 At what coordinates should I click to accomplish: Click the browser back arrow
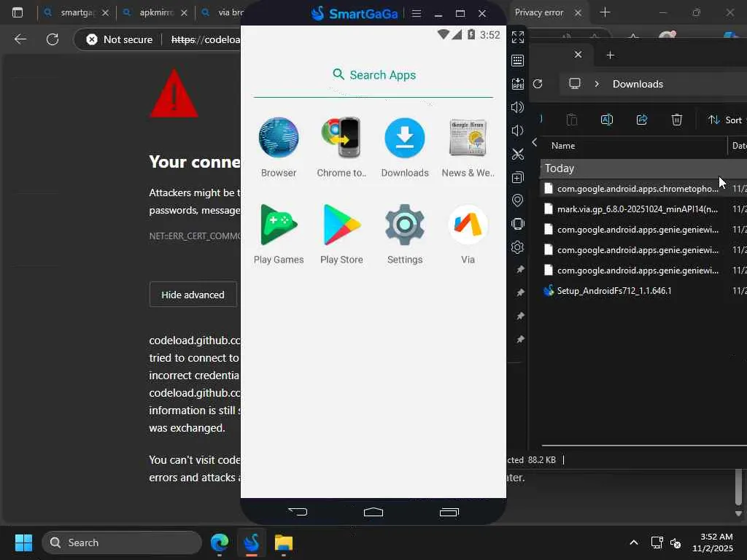point(20,39)
